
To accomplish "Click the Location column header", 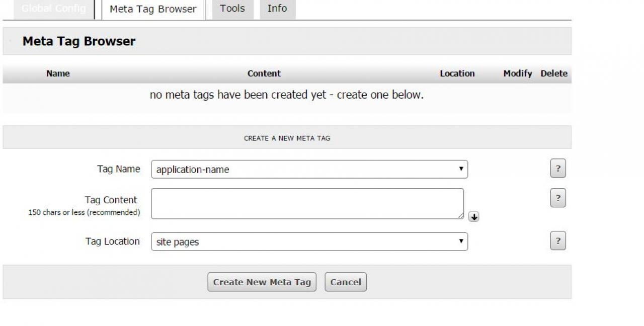I will (457, 73).
